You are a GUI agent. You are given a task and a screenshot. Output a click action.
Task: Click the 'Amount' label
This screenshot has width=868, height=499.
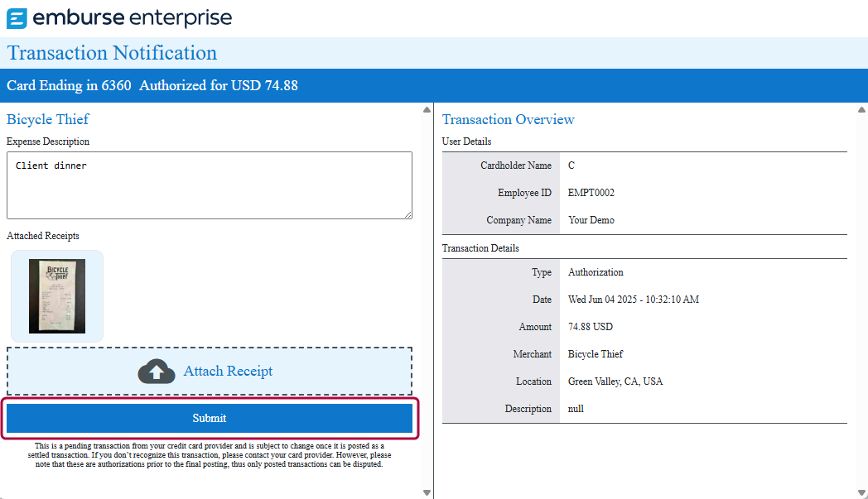pos(535,327)
